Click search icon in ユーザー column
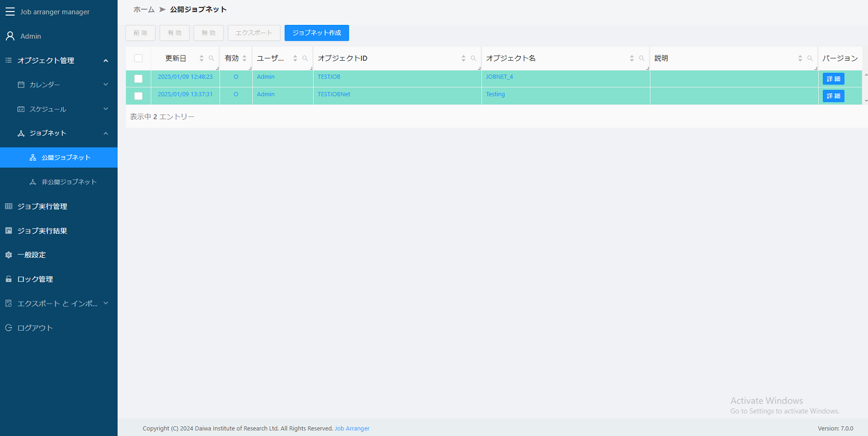This screenshot has height=436, width=868. coord(305,58)
